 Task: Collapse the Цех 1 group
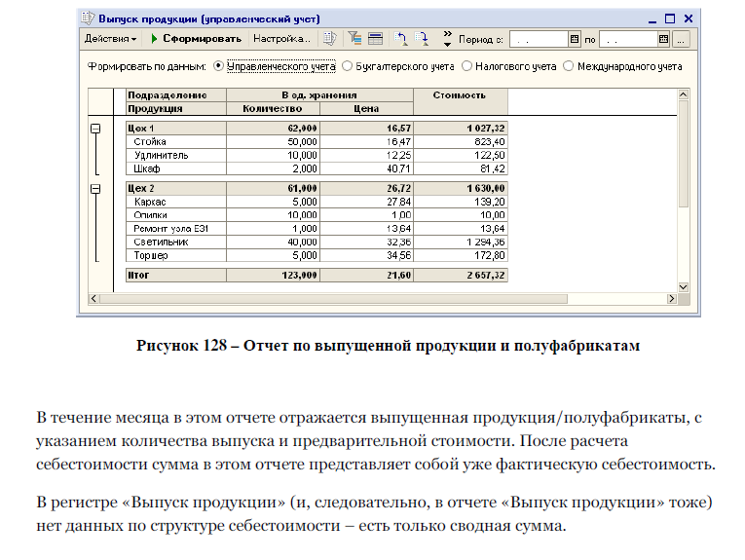coord(95,129)
